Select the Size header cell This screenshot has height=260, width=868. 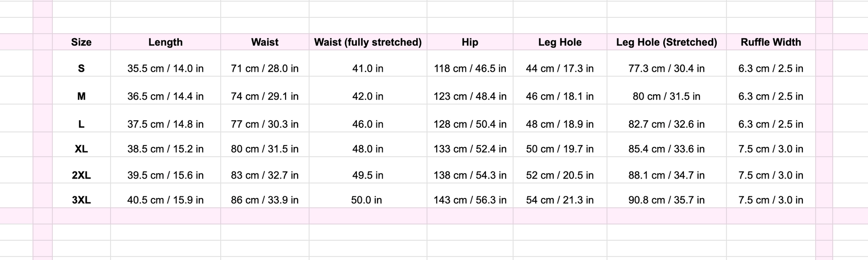click(x=81, y=42)
